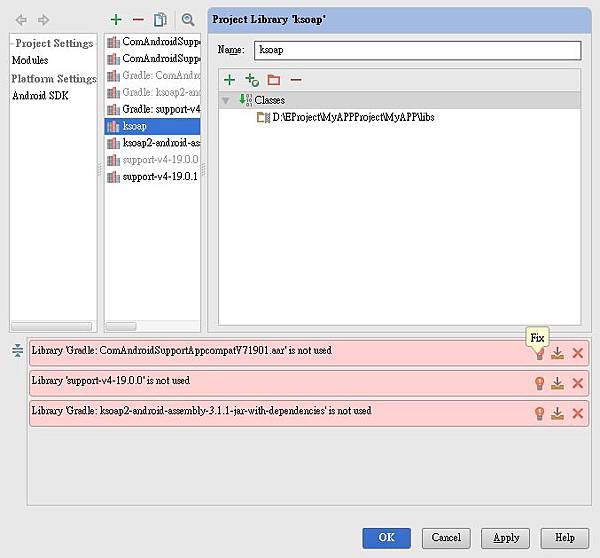
Task: Navigate to ksoap2-android-assembly problem via arrow icon
Action: tap(558, 413)
